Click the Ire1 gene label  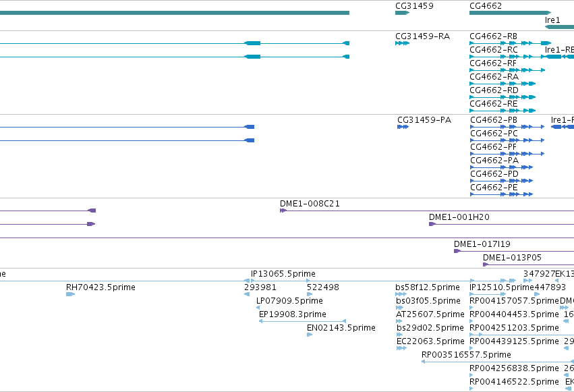[552, 20]
